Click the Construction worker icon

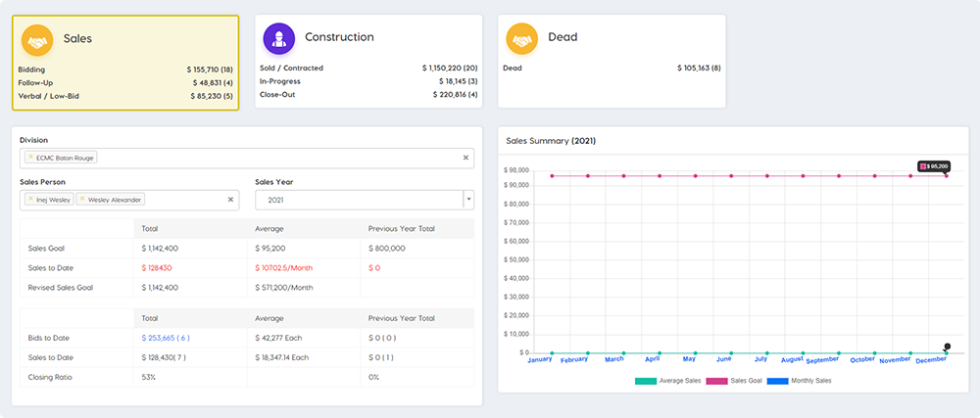tap(278, 38)
